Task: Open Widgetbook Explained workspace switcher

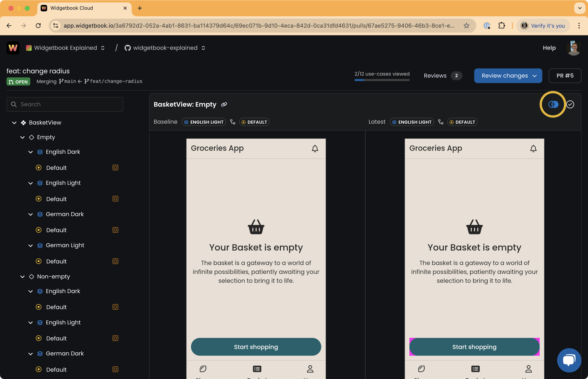Action: [65, 48]
